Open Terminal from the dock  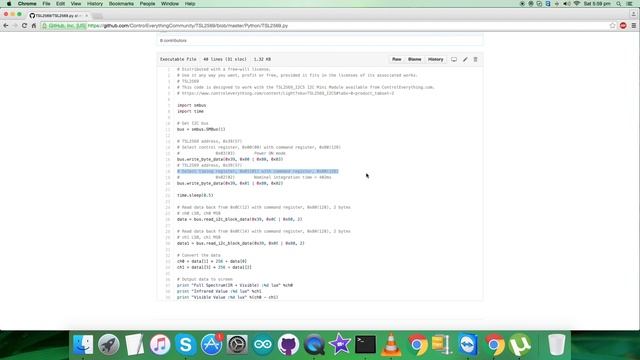(366, 344)
